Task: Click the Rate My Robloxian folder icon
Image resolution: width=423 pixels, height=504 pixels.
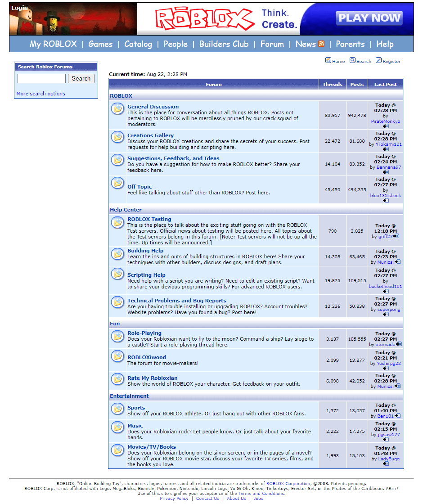Action: pos(117,379)
